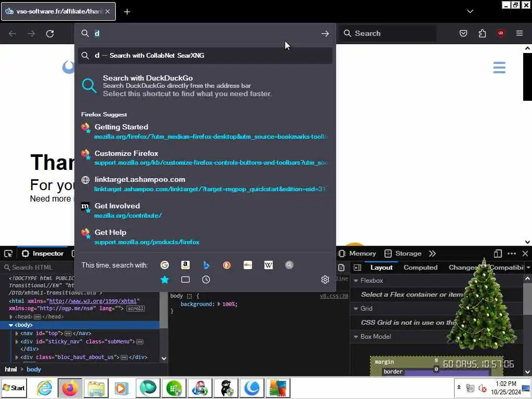532x399 pixels.
Task: Collapse the Flexbox section
Action: point(356,281)
